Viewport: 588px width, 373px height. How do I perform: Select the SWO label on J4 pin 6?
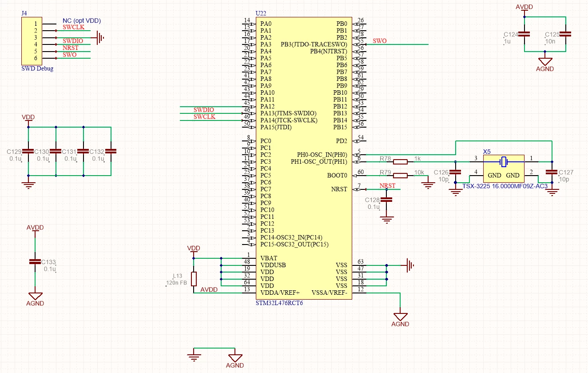(70, 55)
